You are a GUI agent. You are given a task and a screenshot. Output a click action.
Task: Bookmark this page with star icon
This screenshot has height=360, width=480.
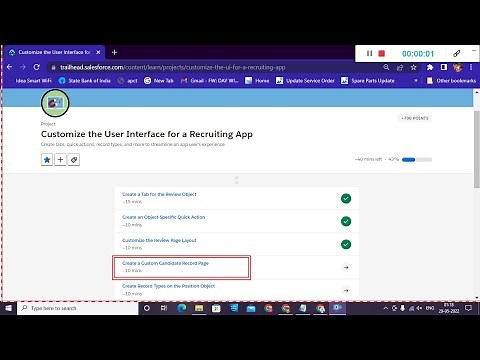tap(413, 67)
